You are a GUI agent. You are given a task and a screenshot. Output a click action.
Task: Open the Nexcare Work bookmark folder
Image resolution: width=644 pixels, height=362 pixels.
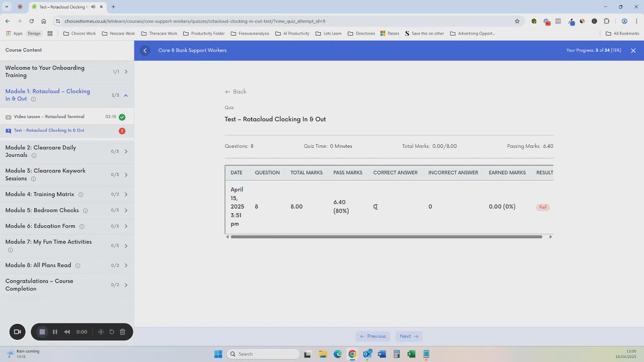118,34
